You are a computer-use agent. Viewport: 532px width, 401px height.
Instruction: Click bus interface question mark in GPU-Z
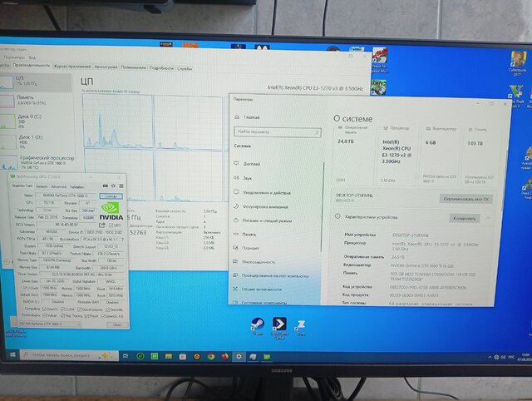[122, 240]
